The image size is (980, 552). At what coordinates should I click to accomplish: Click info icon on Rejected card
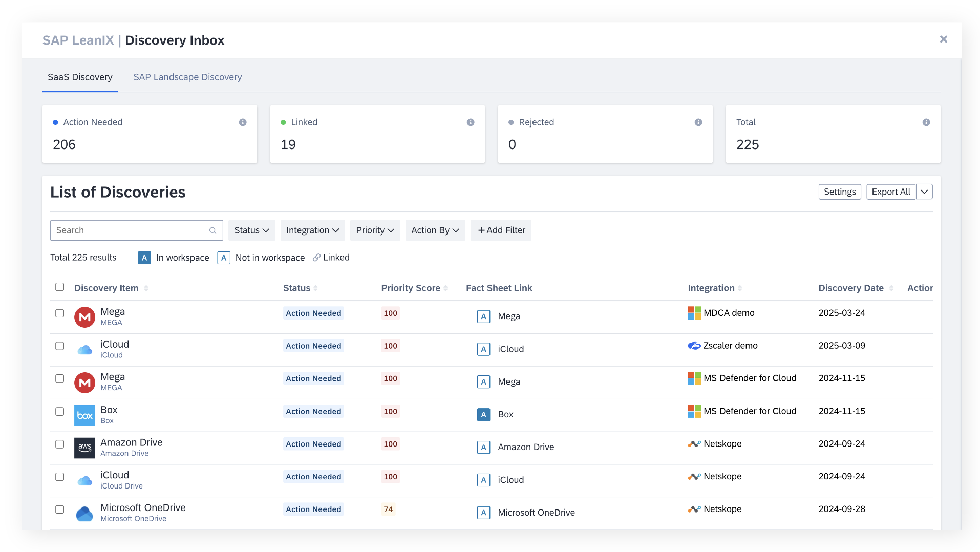[x=698, y=122]
